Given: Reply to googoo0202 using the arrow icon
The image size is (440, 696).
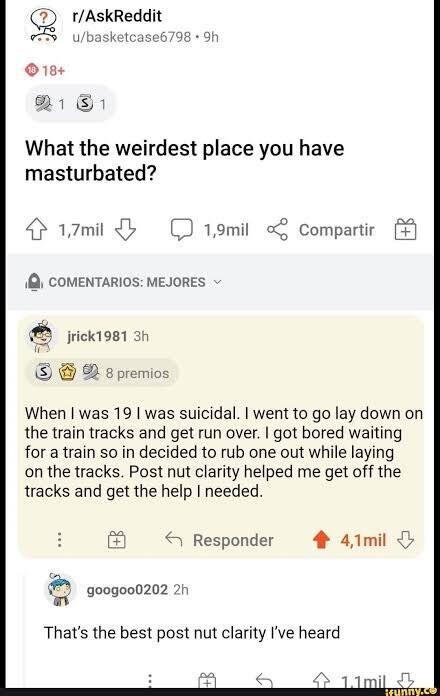Looking at the screenshot, I should pyautogui.click(x=264, y=680).
